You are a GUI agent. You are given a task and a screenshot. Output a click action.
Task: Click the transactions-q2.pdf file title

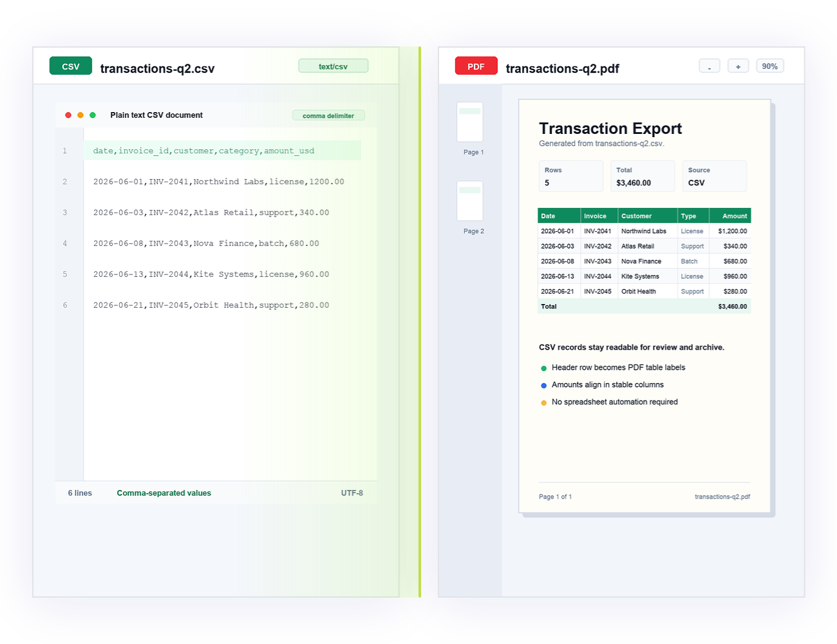pyautogui.click(x=563, y=69)
